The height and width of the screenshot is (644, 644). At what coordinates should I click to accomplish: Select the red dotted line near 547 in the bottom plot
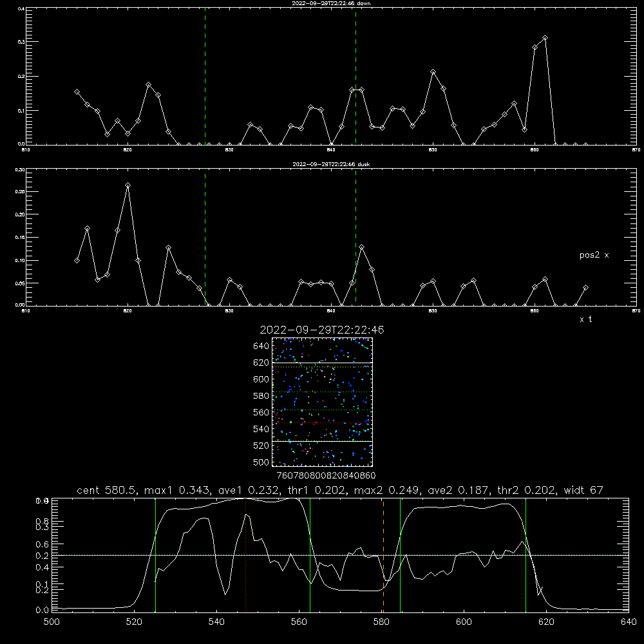(x=245, y=555)
